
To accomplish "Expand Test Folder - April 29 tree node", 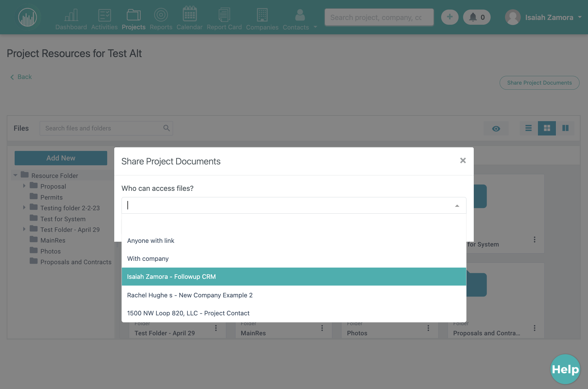I will [x=24, y=229].
